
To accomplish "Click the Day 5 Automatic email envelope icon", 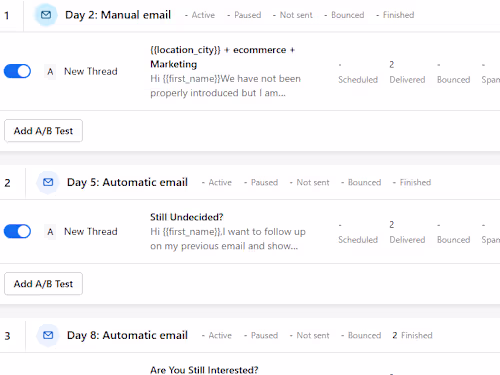I will (48, 182).
